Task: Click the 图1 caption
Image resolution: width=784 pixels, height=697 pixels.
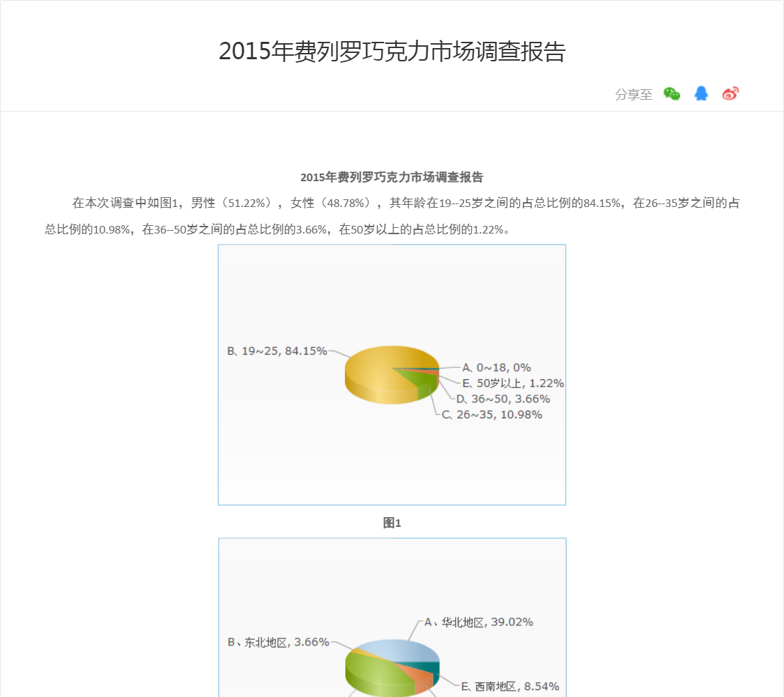Action: (x=392, y=523)
